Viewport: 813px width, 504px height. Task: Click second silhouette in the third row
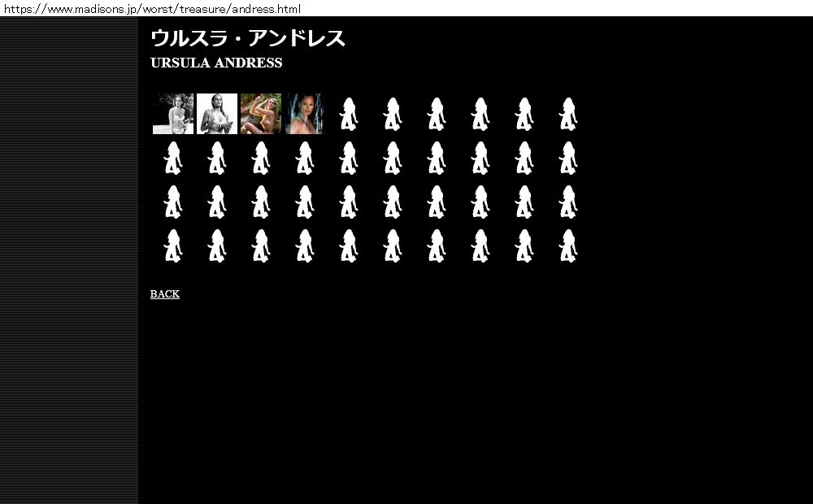[217, 202]
